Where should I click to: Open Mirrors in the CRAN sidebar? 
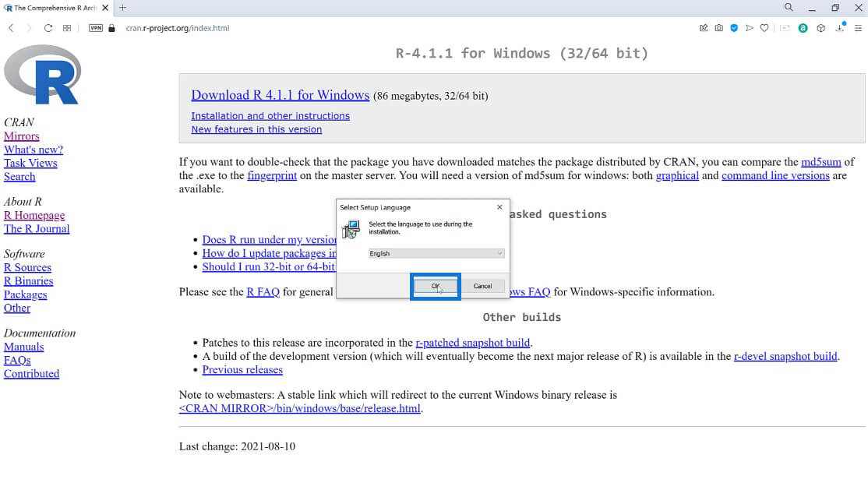coord(22,136)
